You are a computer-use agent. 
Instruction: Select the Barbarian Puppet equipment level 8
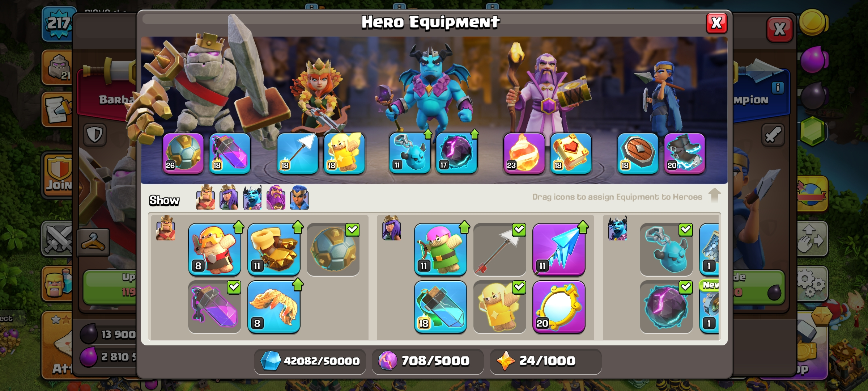tap(214, 249)
